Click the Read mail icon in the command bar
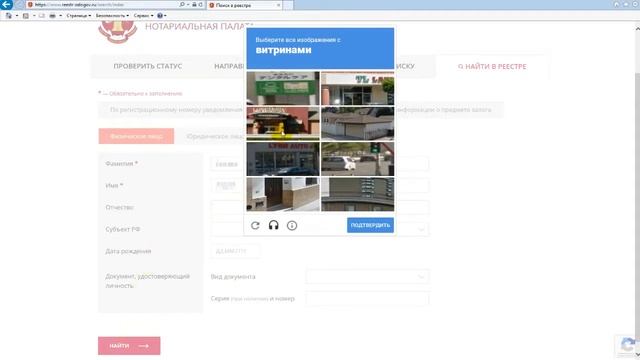 42,16
